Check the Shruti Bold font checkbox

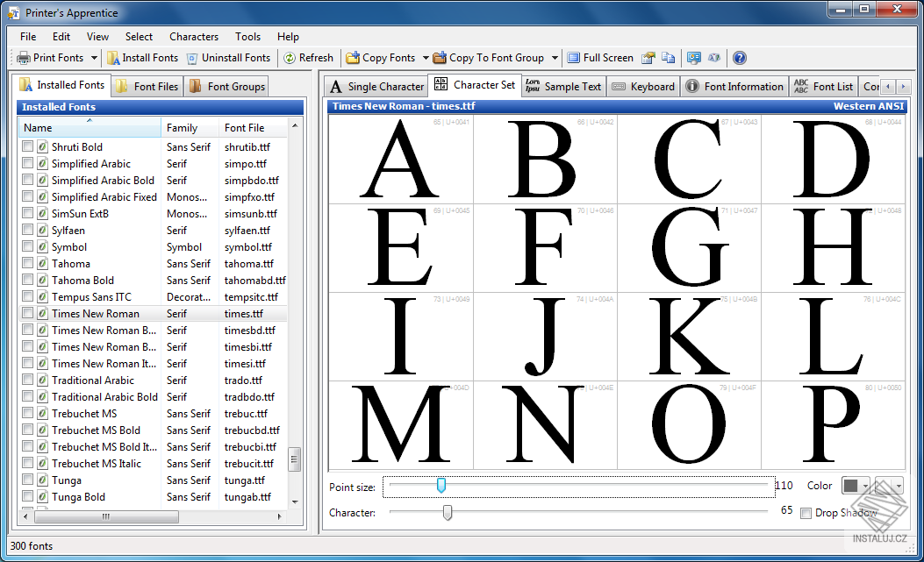click(x=28, y=146)
